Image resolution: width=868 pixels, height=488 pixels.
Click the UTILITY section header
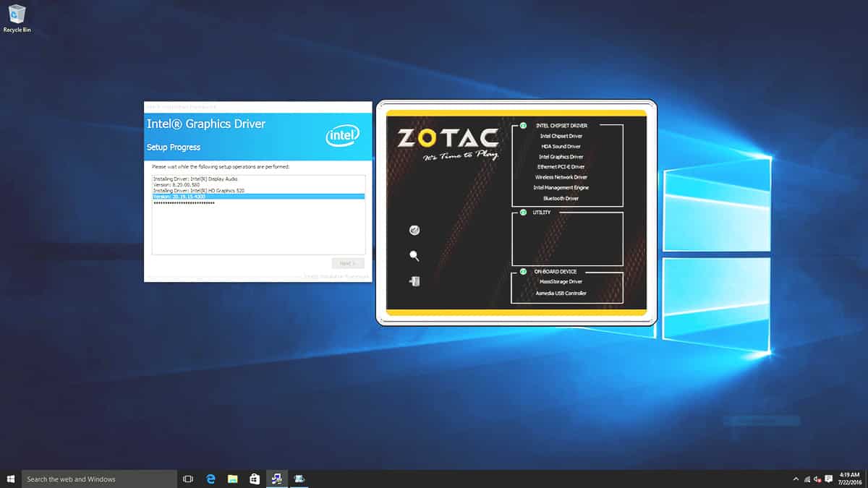[x=542, y=213]
